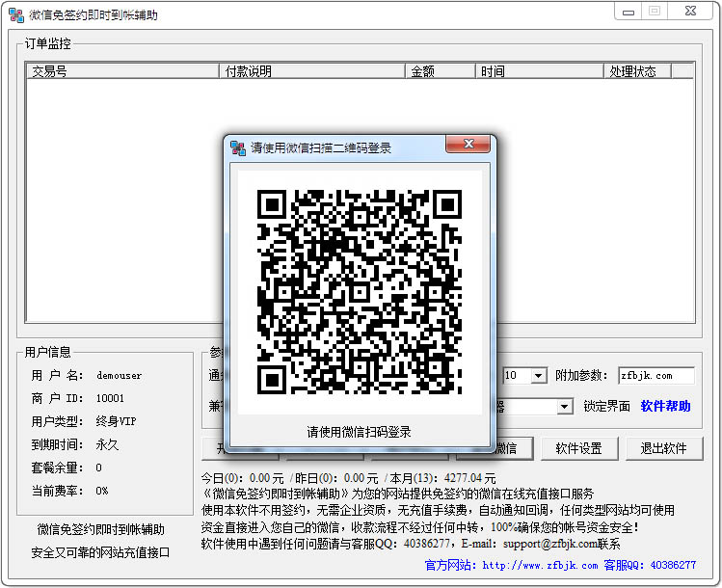Click the 请使用微信扫码登录 text under the QR code
This screenshot has height=588, width=722.
click(x=360, y=432)
